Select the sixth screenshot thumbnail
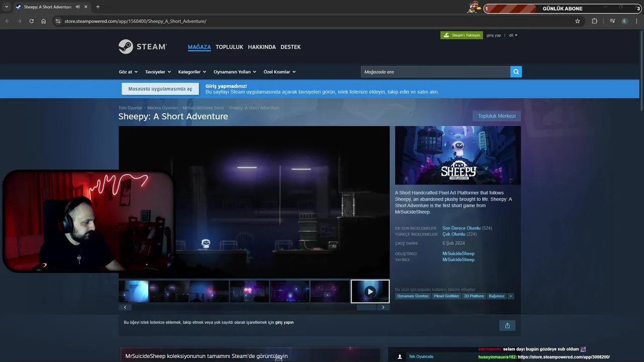Image resolution: width=644 pixels, height=362 pixels. (x=330, y=292)
